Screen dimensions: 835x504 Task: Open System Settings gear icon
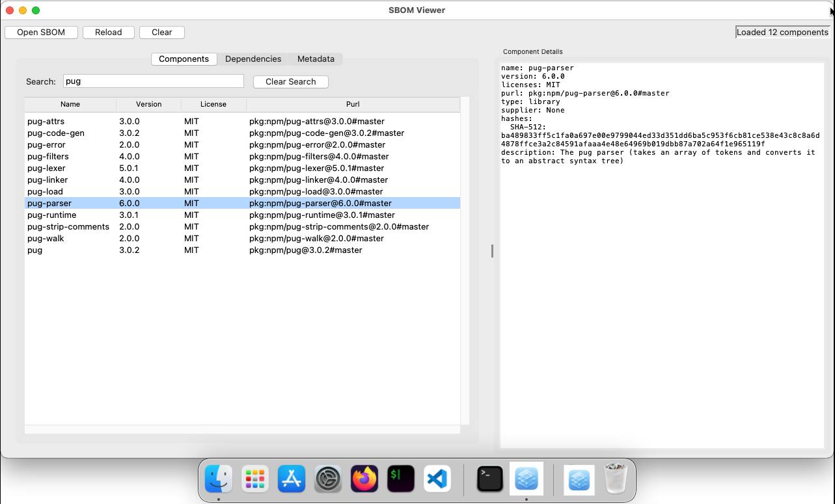328,480
